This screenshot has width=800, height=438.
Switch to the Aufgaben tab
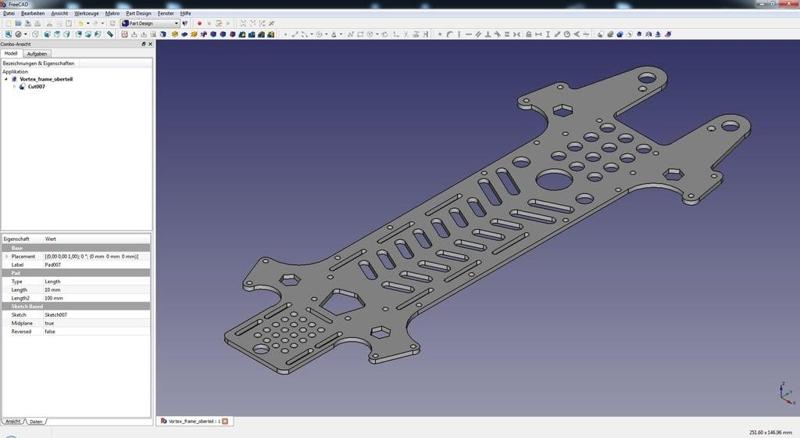click(x=36, y=53)
